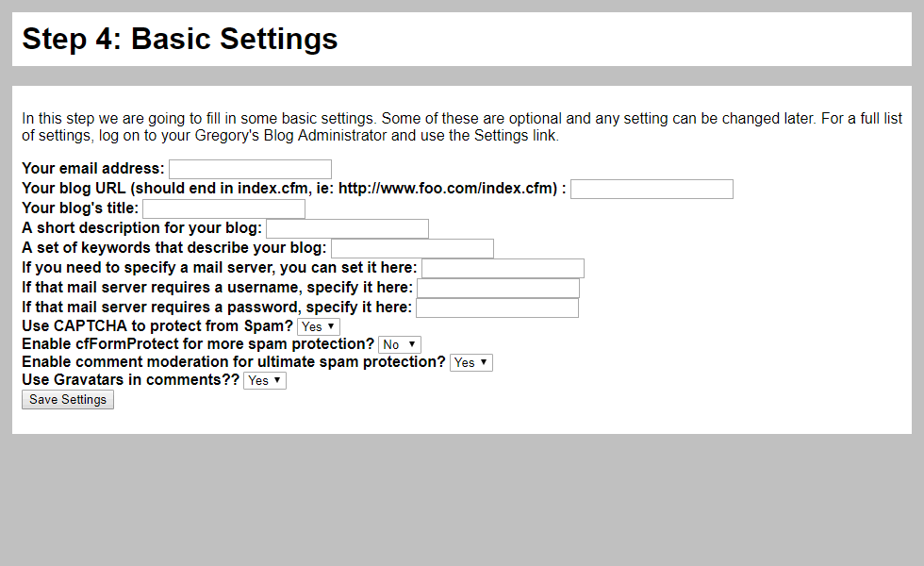Open the comment moderation dropdown

click(471, 362)
